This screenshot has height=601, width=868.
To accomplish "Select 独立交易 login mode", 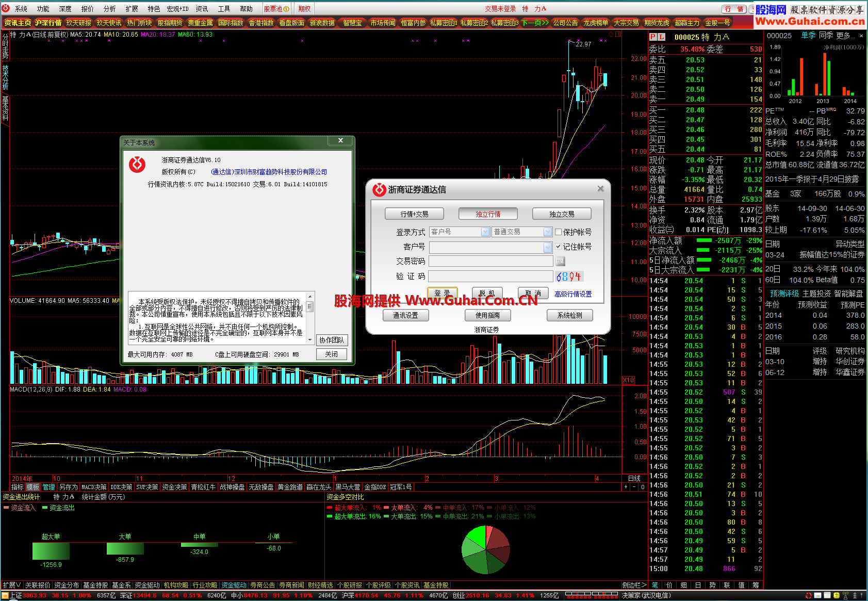I will pos(562,214).
